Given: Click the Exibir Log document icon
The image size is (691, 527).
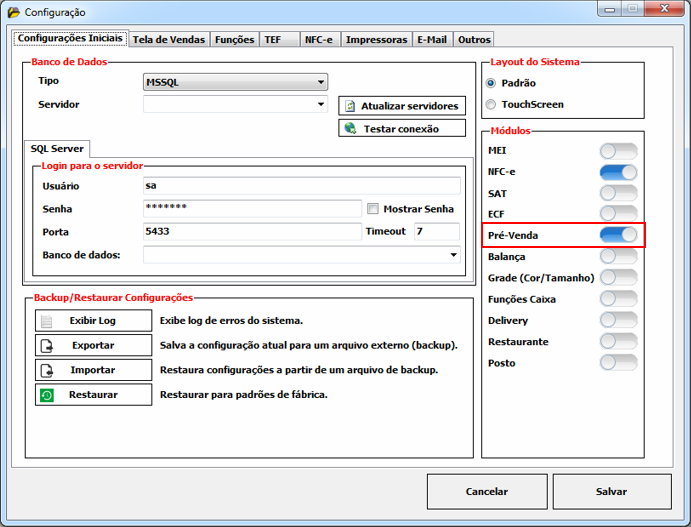Looking at the screenshot, I should (46, 321).
